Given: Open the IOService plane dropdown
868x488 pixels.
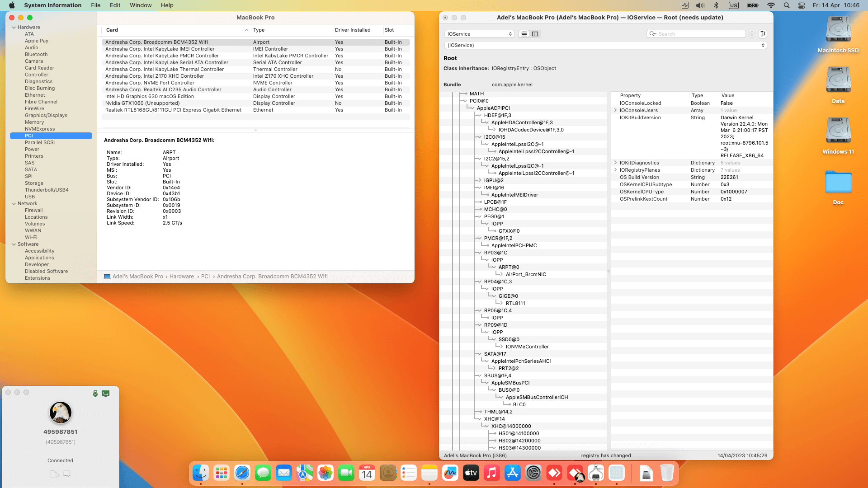Looking at the screenshot, I should (479, 34).
